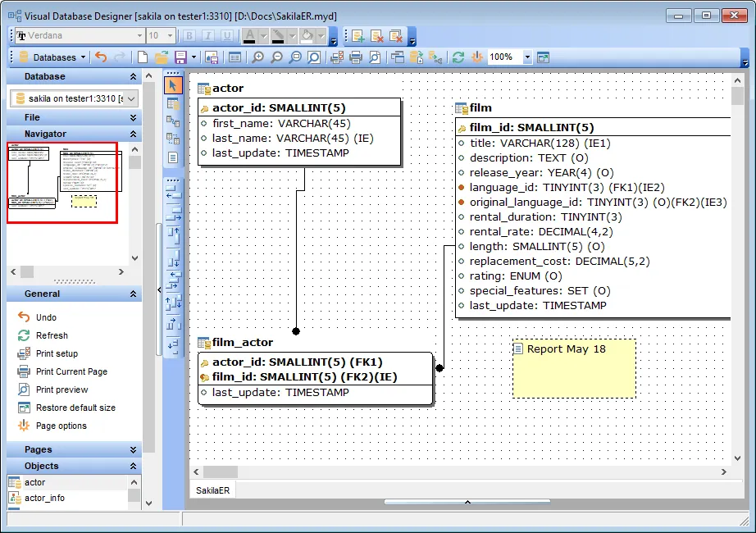Toggle the Italic formatting button
756x533 pixels.
pyautogui.click(x=207, y=36)
